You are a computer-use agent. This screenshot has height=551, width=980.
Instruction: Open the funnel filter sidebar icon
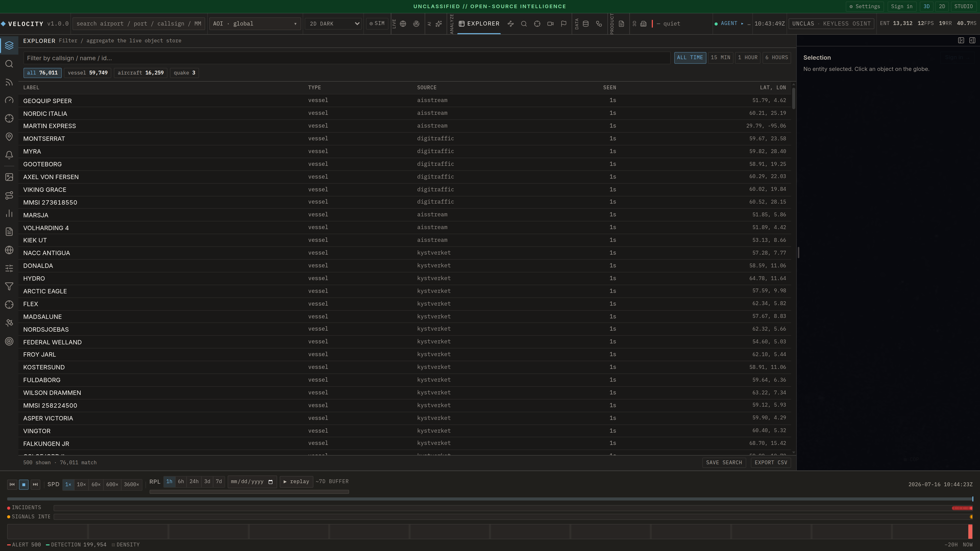9,287
